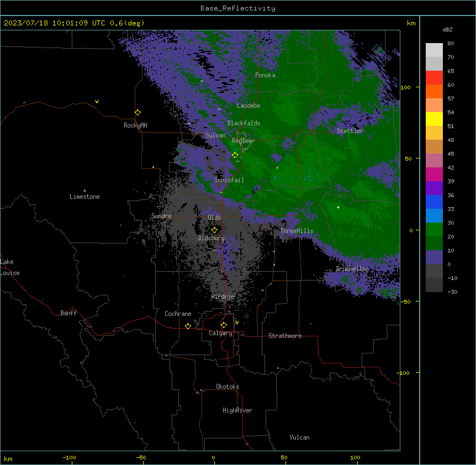Image resolution: width=476 pixels, height=465 pixels.
Task: Click the Okotoks label
Action: (x=228, y=387)
